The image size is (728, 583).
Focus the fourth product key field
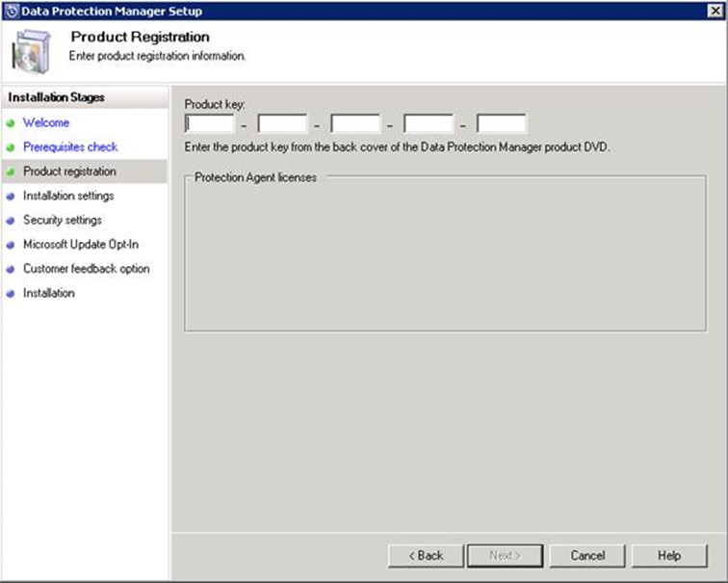click(x=429, y=124)
